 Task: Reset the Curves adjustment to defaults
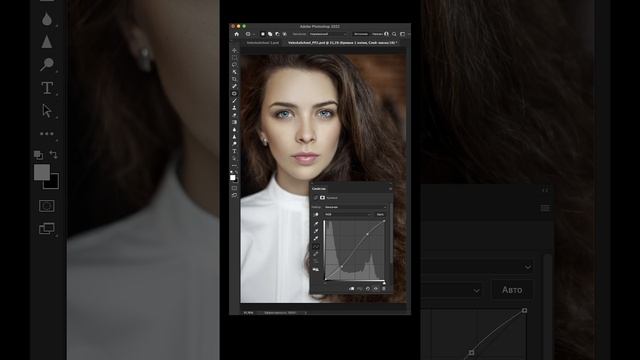[x=368, y=289]
